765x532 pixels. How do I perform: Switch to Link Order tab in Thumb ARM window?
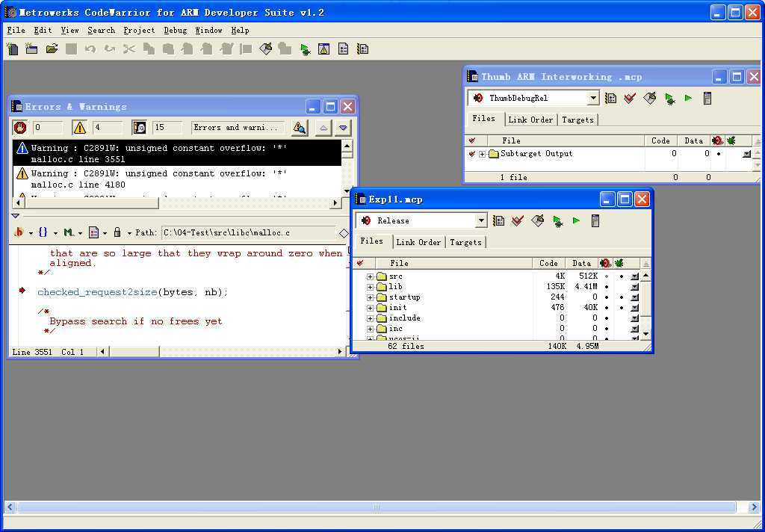530,120
